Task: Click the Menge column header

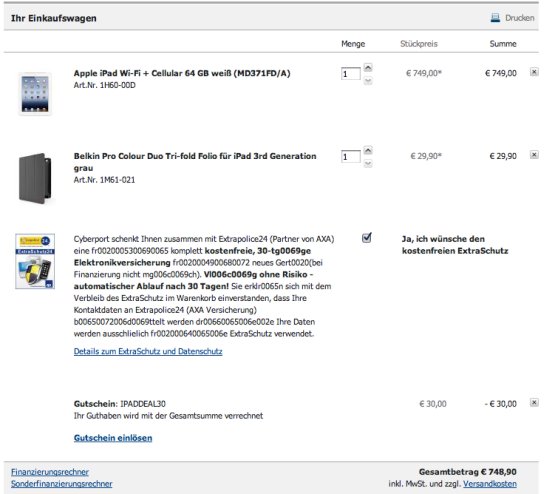Action: (353, 44)
